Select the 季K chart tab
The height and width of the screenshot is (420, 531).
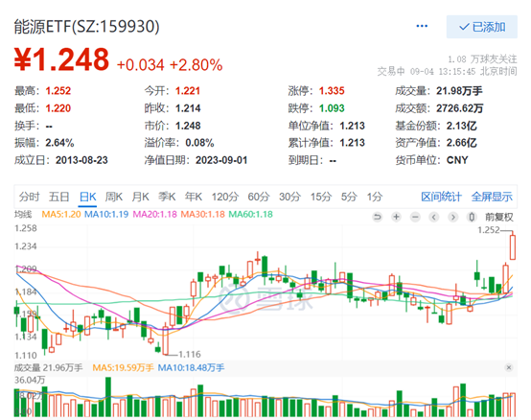167,197
